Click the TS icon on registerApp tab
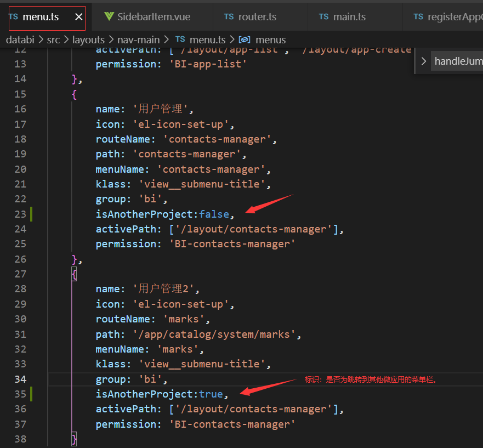Viewport: 483px width, 448px height. click(x=418, y=16)
